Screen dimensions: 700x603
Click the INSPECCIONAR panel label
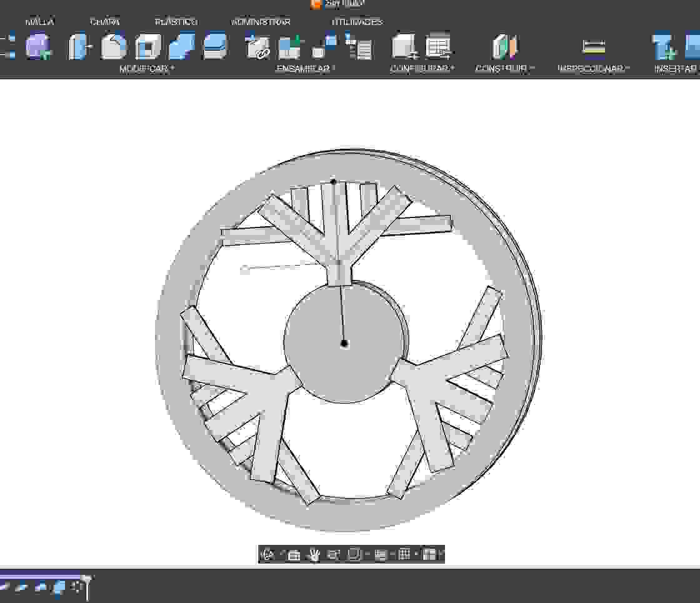592,69
